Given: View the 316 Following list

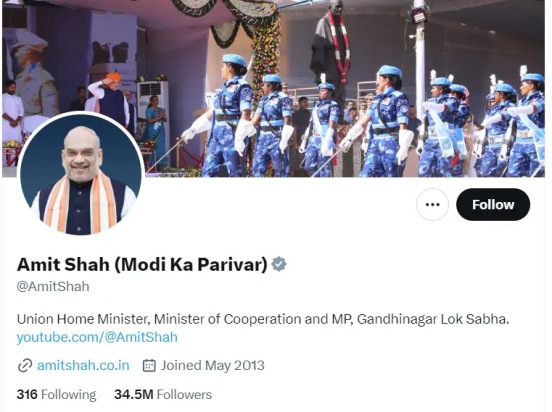Looking at the screenshot, I should coord(56,394).
